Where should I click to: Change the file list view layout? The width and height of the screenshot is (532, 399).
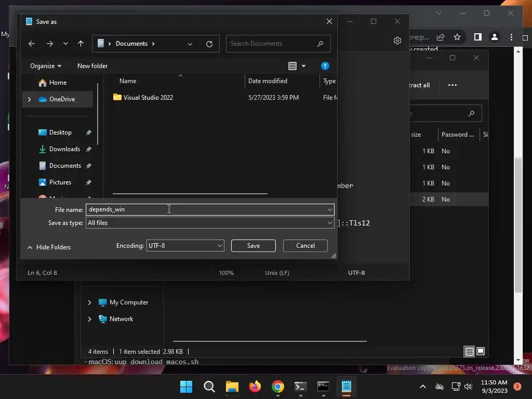292,66
